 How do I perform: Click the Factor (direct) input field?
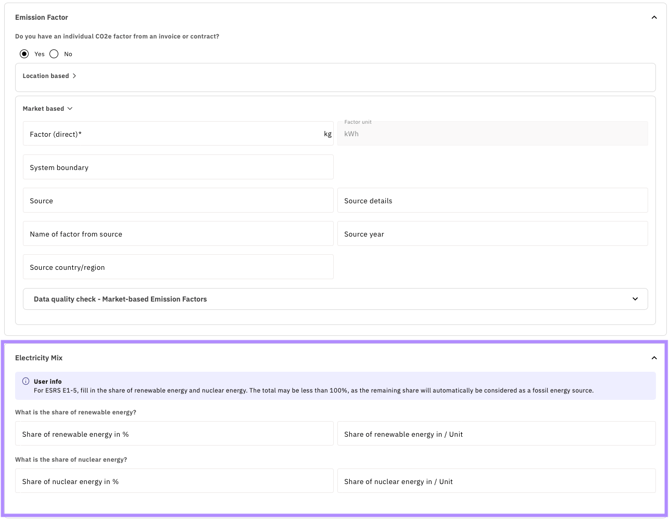click(178, 134)
